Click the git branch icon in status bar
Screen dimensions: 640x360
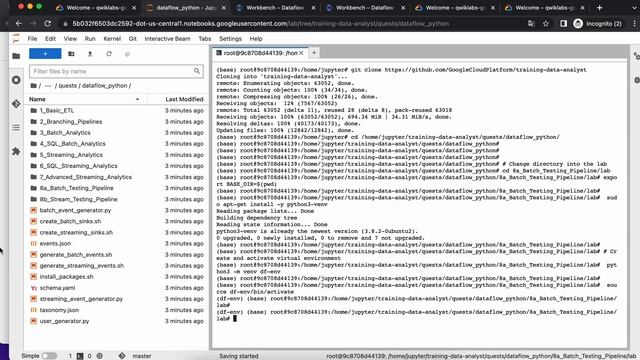122,356
